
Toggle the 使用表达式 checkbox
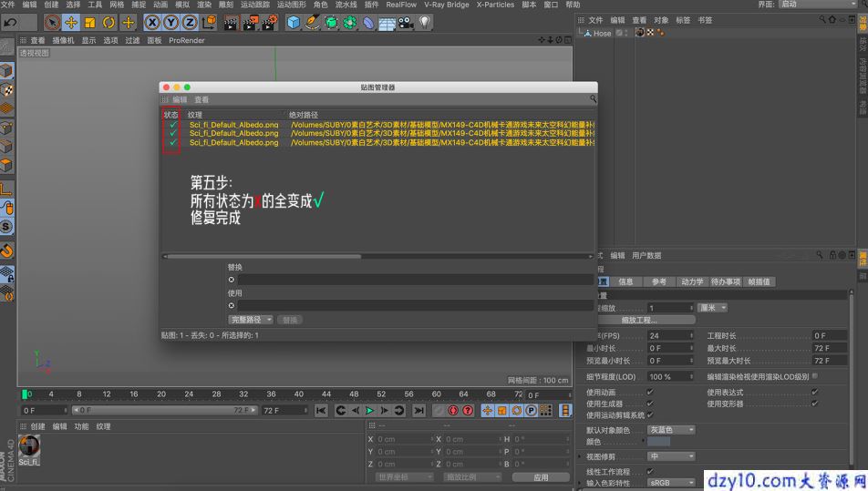click(815, 392)
